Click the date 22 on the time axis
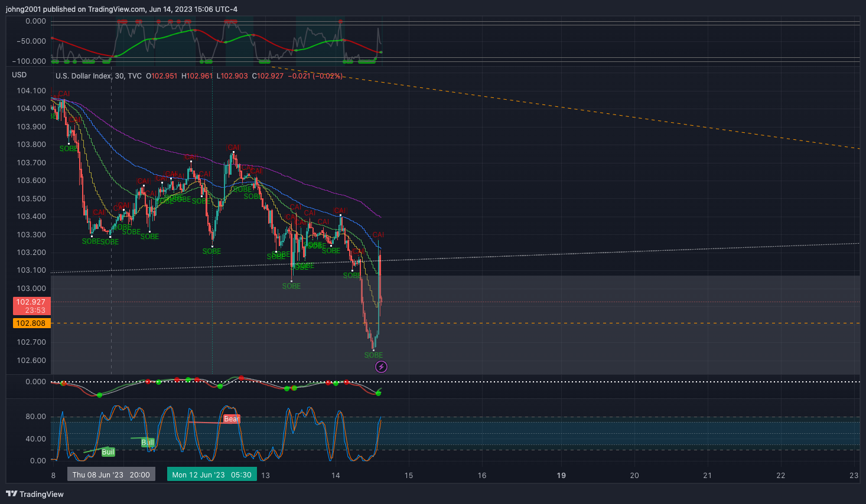This screenshot has width=866, height=504. pyautogui.click(x=781, y=476)
